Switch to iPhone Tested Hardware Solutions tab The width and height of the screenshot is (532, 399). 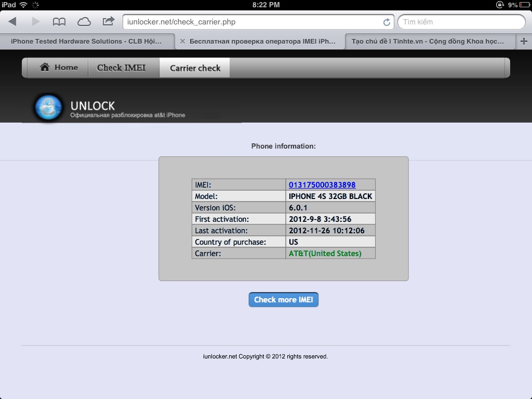pos(86,42)
